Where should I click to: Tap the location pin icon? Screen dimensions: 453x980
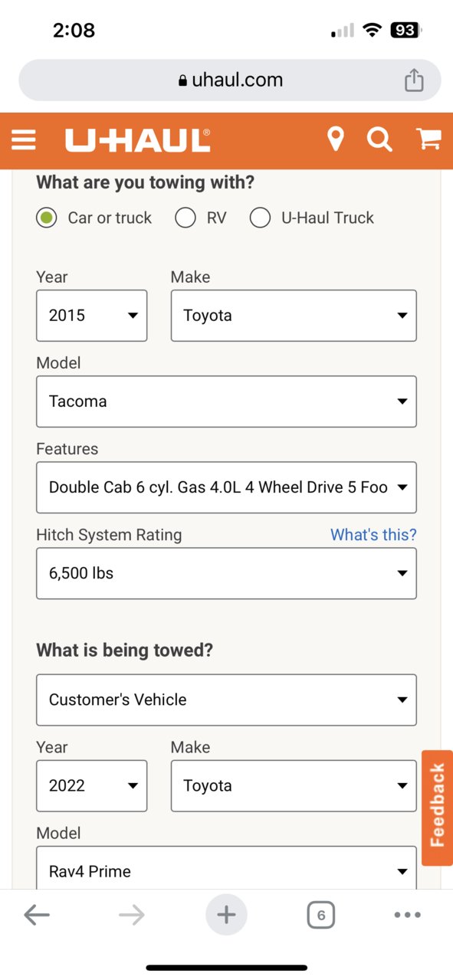(335, 139)
